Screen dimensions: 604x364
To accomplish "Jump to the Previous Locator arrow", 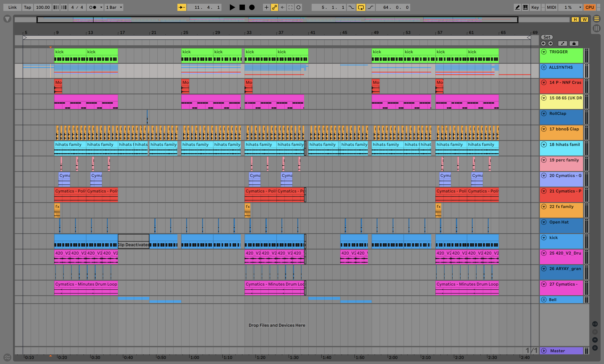I will pos(543,43).
